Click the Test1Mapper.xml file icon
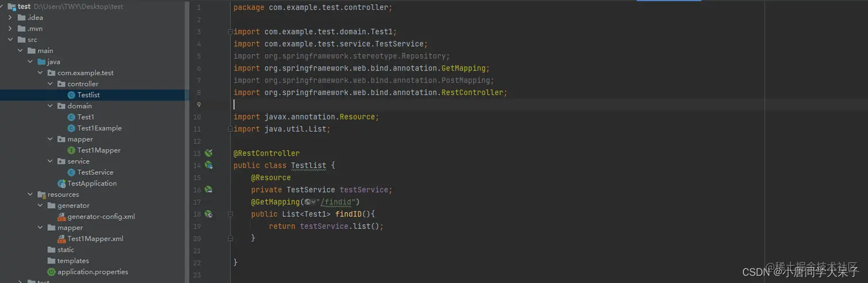 [x=61, y=239]
